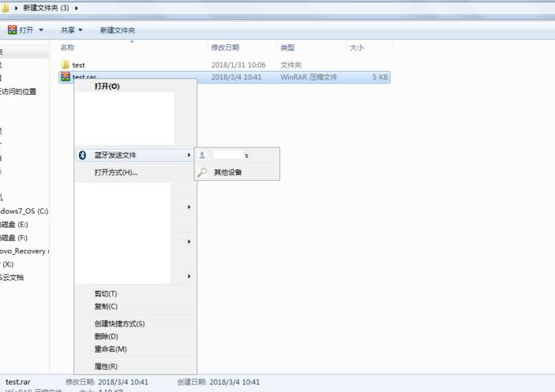
Task: Select Windows7_OS (C:) drive in sidebar
Action: [24, 211]
